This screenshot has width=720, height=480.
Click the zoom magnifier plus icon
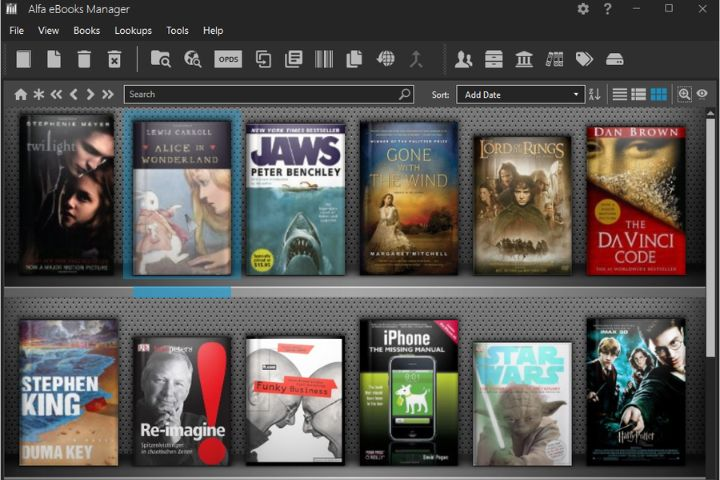coord(684,95)
